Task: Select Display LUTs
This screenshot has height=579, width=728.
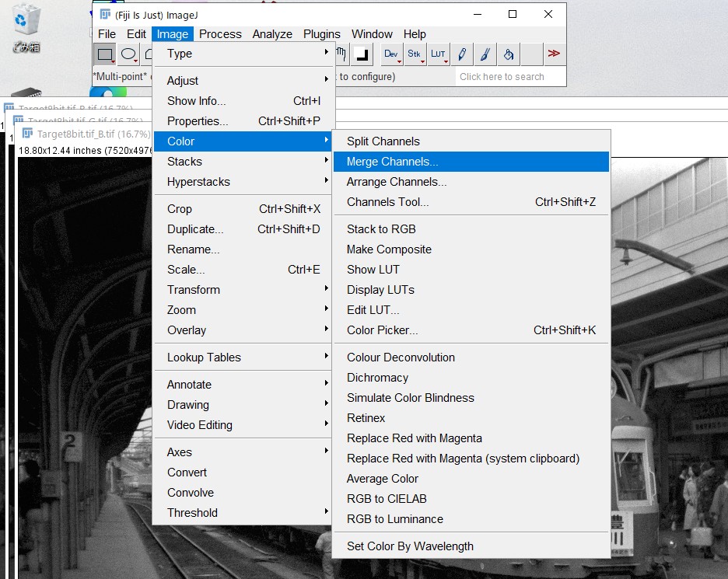Action: coord(471,290)
